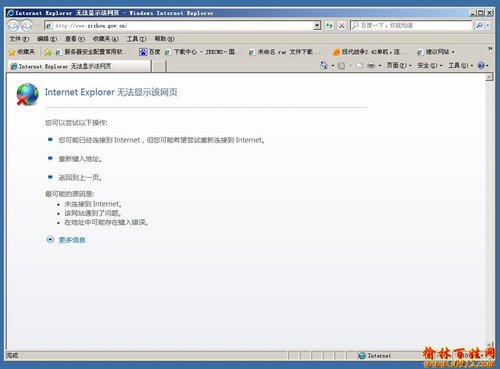Click the blue Help question mark icon
Viewport: 500px width, 369px height.
coord(481,65)
